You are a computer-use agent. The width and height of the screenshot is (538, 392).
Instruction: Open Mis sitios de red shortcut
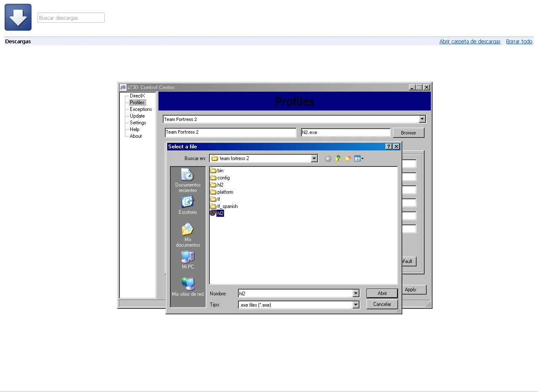tap(187, 287)
